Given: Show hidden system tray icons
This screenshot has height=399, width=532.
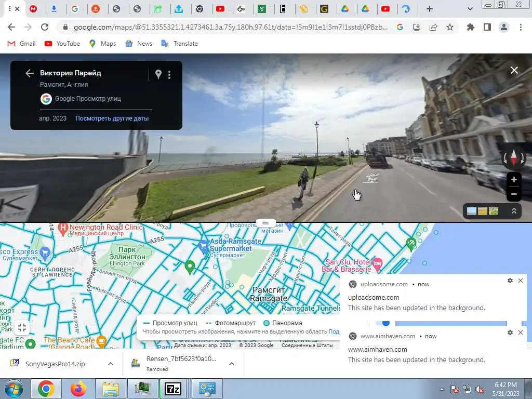Looking at the screenshot, I should [x=442, y=389].
